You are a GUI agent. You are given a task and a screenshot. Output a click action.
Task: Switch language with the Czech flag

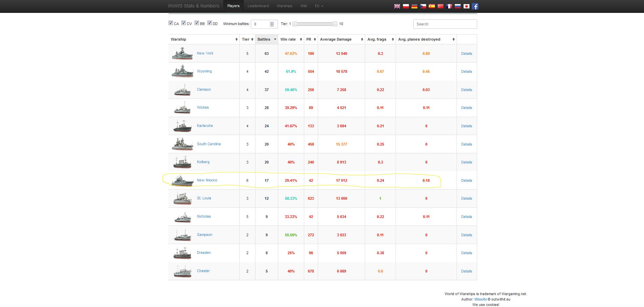click(x=423, y=6)
